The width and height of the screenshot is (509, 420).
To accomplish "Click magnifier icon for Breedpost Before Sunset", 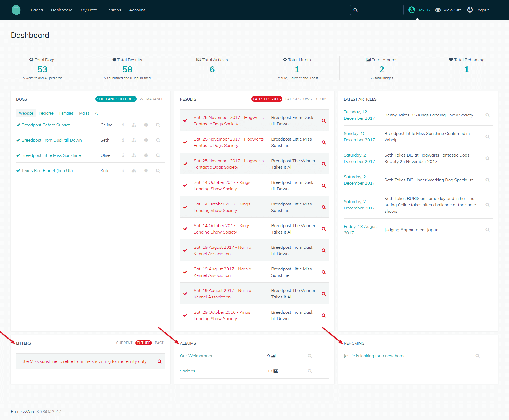I will pos(158,125).
